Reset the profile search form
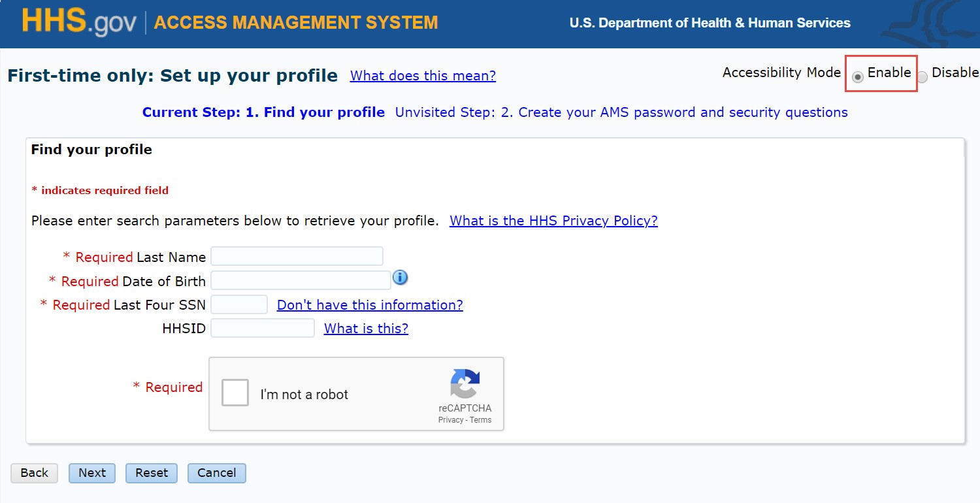 tap(151, 472)
